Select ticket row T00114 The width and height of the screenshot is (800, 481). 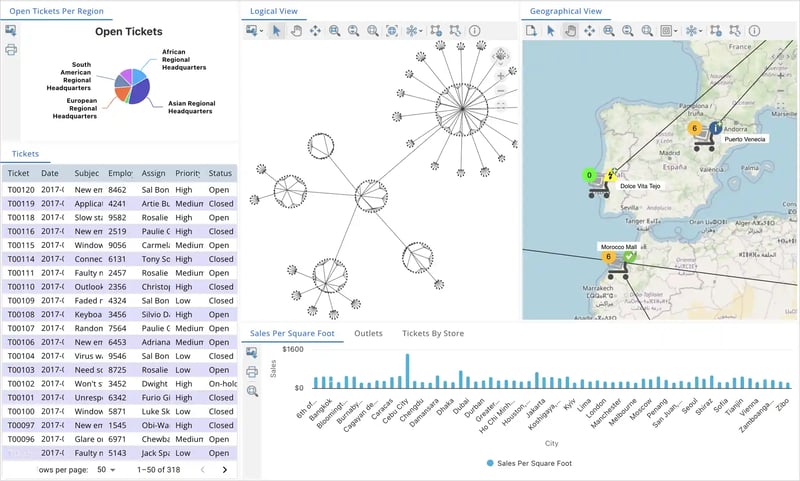pyautogui.click(x=119, y=259)
